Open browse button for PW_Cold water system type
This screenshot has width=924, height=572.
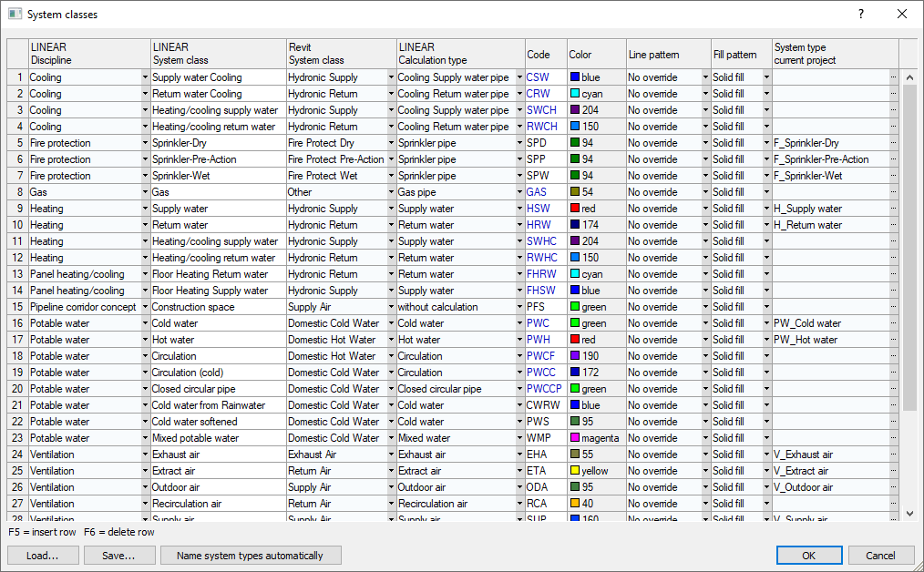point(893,323)
